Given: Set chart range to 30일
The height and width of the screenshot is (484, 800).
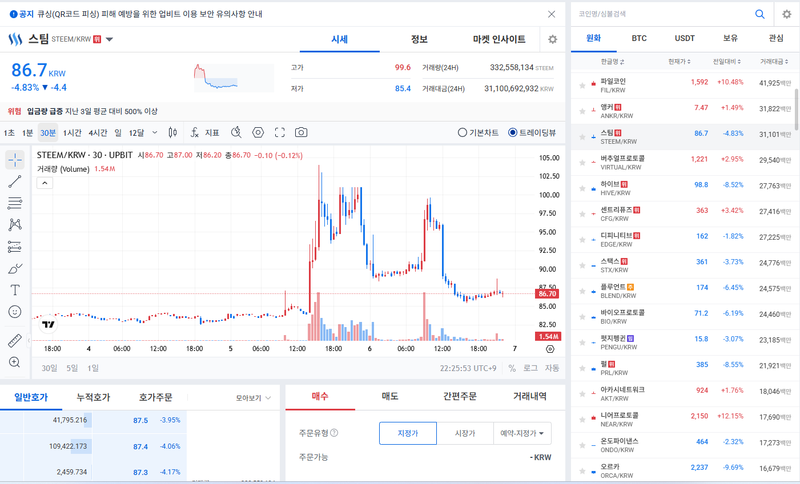Looking at the screenshot, I should coord(49,368).
